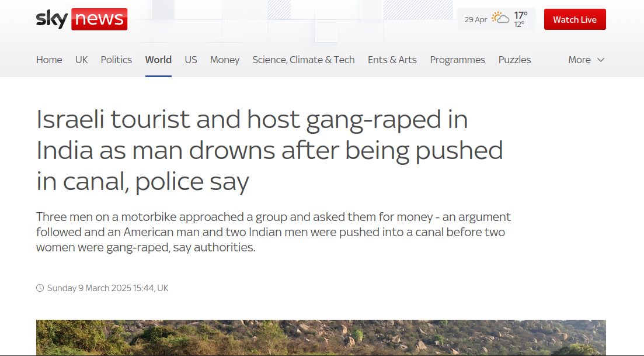Open the Ents & Arts section

[x=392, y=60]
